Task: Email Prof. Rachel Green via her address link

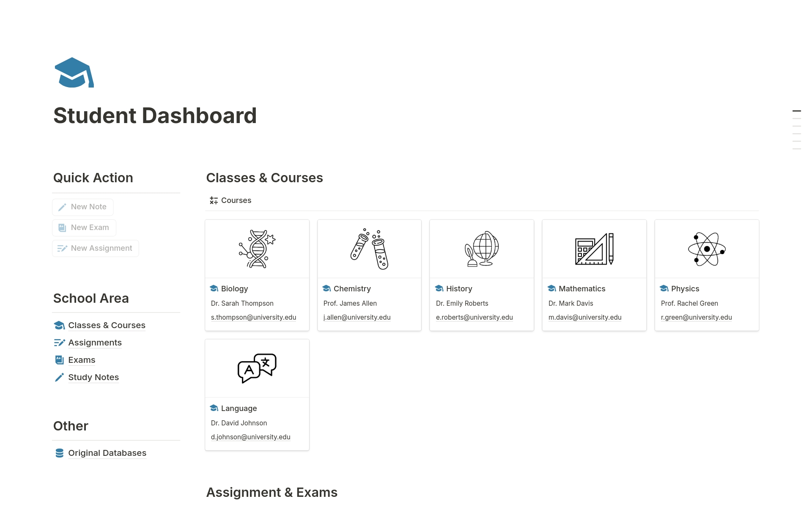Action: (696, 317)
